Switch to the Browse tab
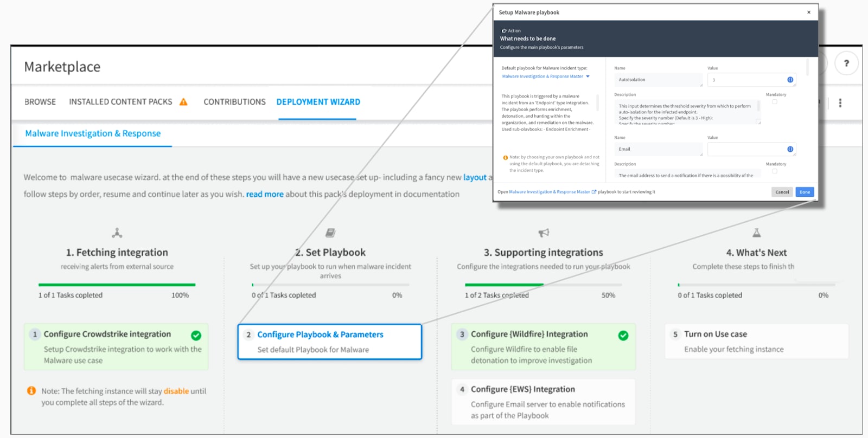The width and height of the screenshot is (868, 438). click(40, 102)
